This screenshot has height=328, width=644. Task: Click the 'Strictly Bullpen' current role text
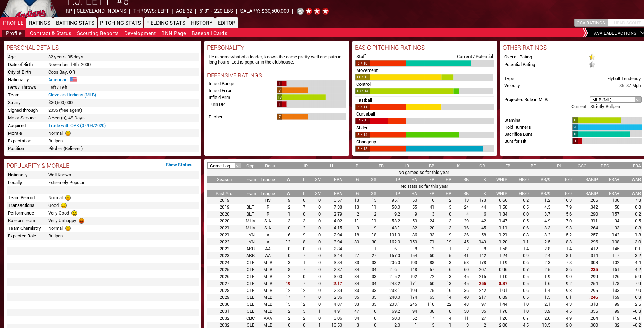(605, 107)
